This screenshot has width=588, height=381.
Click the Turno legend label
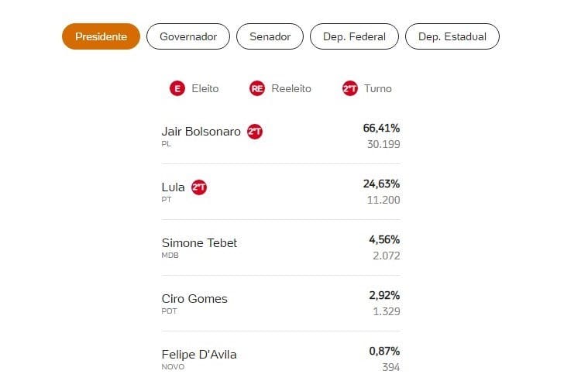[378, 88]
